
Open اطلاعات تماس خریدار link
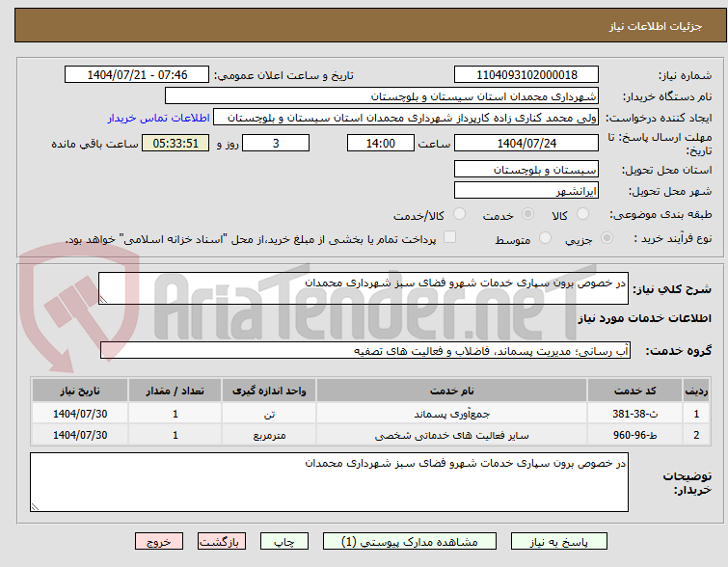[x=159, y=118]
